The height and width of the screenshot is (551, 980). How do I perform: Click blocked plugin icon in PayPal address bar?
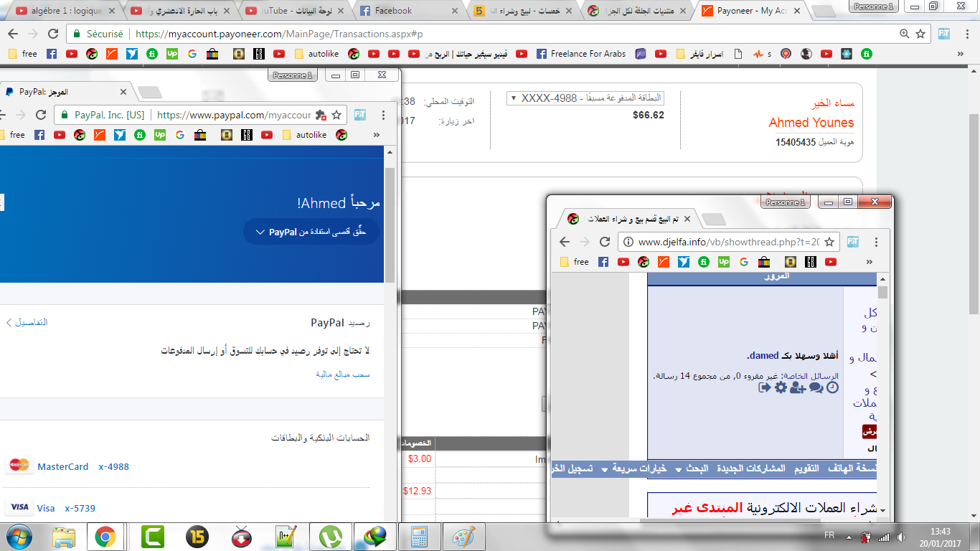tap(321, 115)
